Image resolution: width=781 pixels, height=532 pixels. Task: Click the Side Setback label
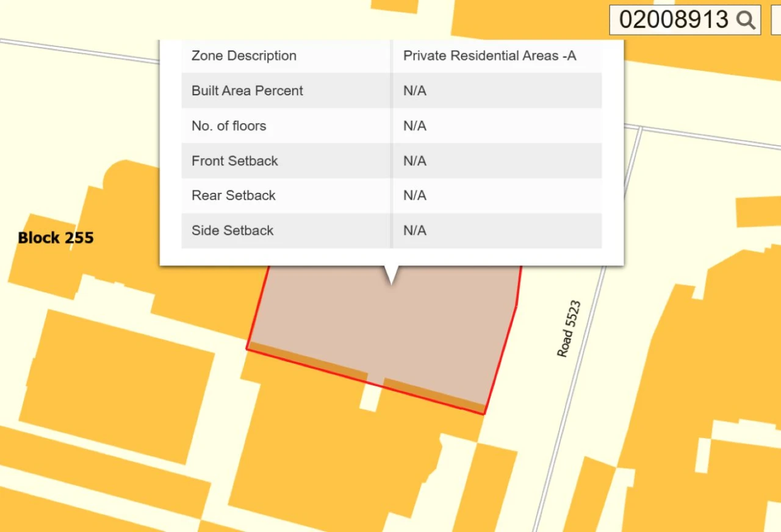[x=232, y=231]
